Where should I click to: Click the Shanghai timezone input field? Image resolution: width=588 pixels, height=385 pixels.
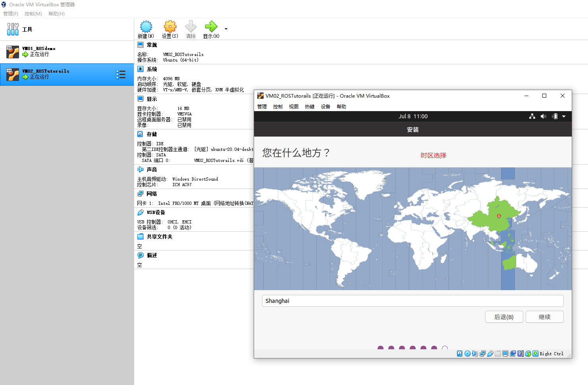tap(413, 301)
